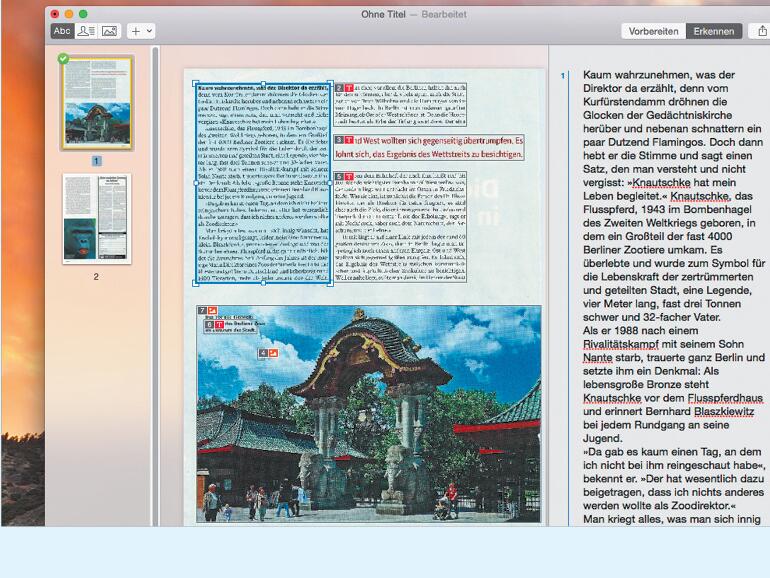770x578 pixels.
Task: Select the number badge of region 5
Action: point(340,176)
